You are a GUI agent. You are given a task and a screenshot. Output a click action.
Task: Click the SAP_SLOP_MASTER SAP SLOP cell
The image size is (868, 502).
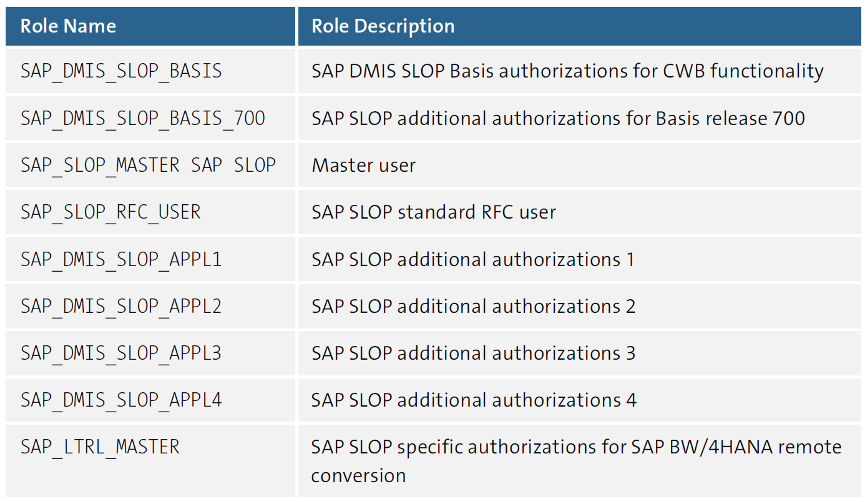pos(148,165)
